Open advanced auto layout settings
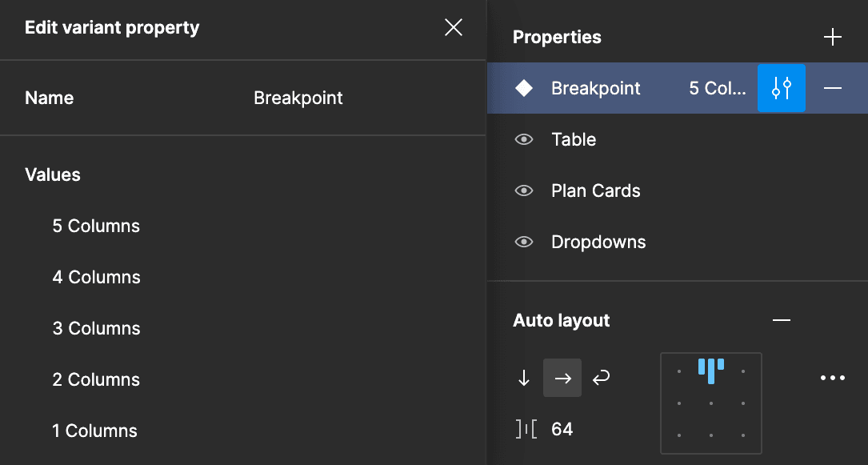868x465 pixels. (833, 377)
